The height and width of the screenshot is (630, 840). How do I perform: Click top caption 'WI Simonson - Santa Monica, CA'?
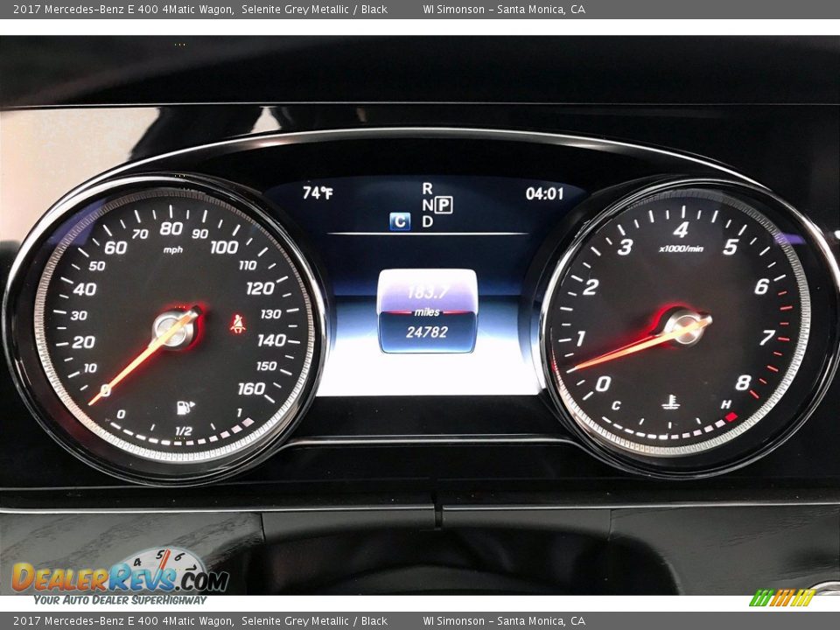point(504,9)
